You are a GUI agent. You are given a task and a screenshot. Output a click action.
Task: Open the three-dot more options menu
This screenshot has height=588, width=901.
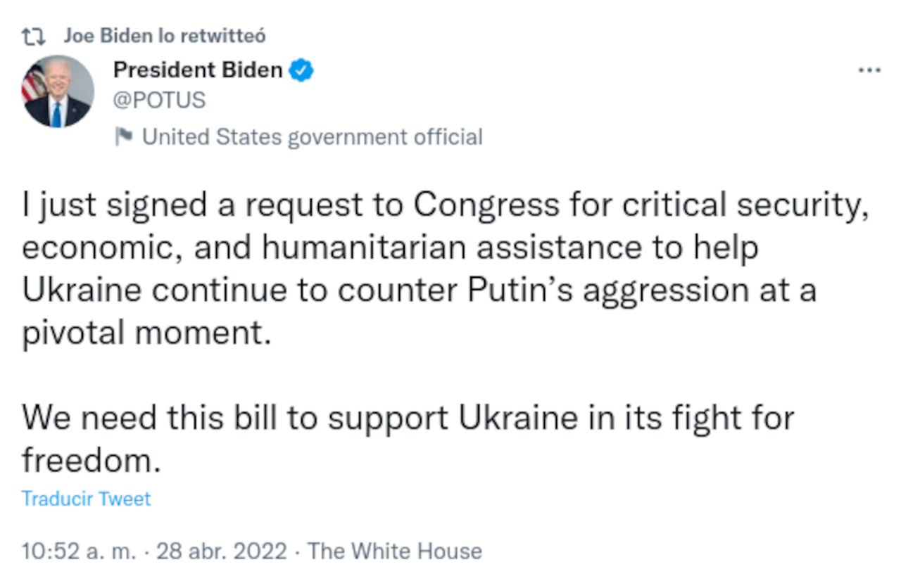coord(869,70)
